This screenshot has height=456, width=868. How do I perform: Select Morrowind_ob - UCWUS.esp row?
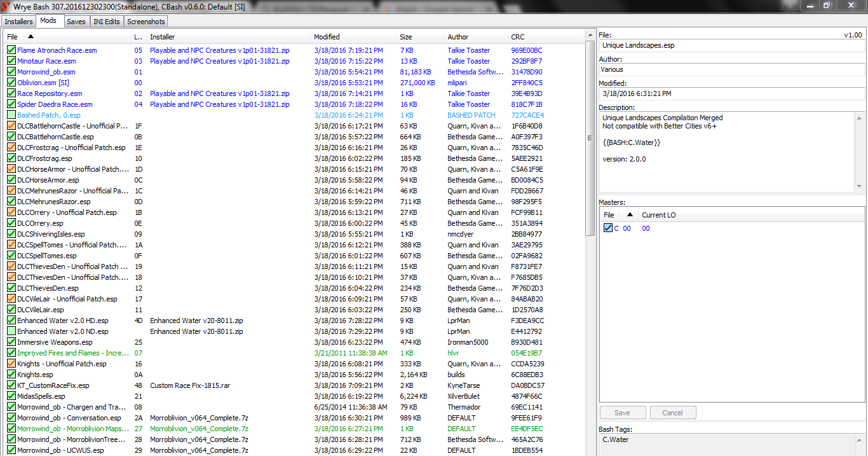(x=295, y=450)
